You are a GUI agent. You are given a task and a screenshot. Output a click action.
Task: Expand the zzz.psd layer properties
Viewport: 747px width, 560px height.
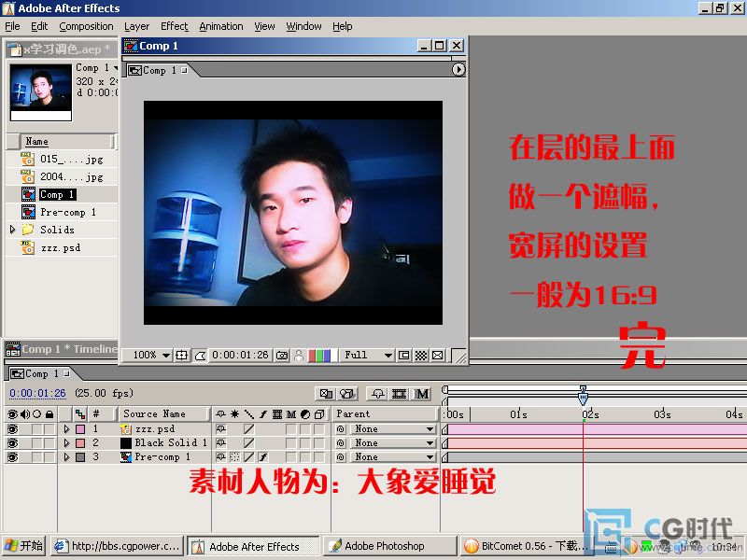(66, 429)
